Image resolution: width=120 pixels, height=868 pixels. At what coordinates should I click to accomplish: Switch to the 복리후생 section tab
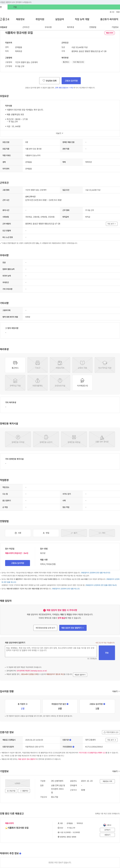70,27
